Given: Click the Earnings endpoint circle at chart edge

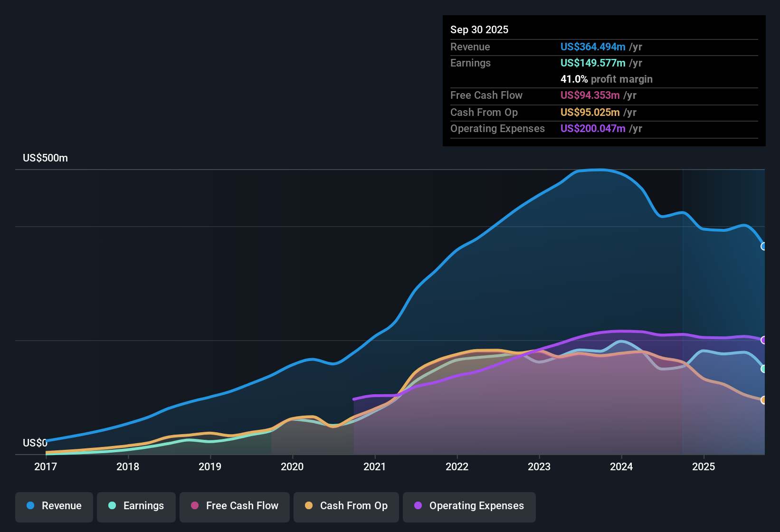Looking at the screenshot, I should (763, 369).
